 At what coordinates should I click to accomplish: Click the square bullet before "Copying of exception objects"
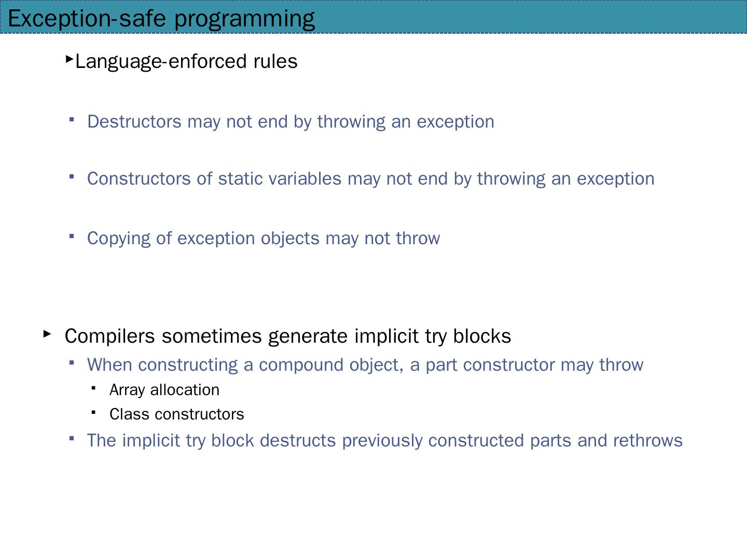(x=72, y=236)
